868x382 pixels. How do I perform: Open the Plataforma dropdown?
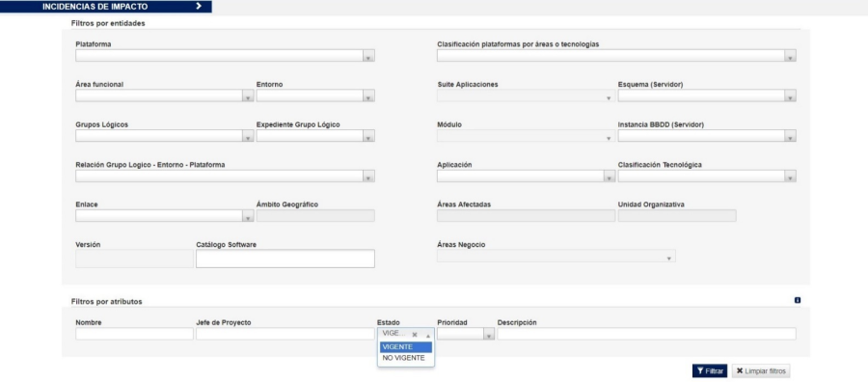point(368,56)
